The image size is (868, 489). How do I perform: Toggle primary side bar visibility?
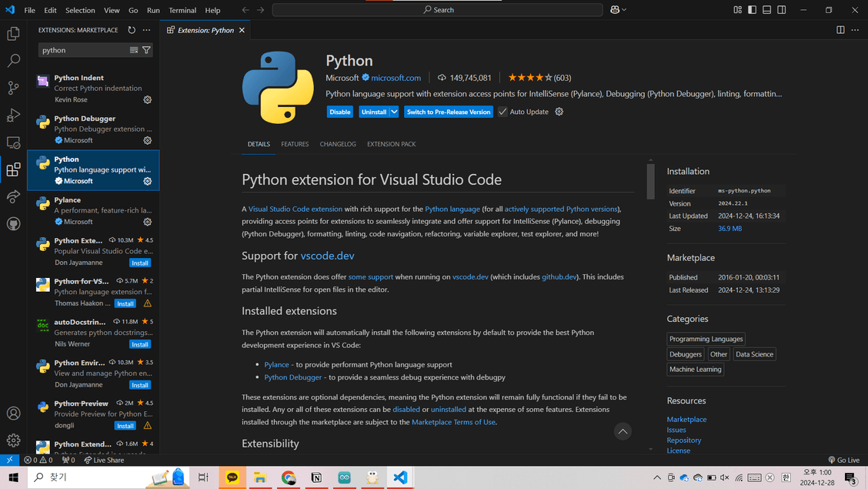[x=752, y=9]
